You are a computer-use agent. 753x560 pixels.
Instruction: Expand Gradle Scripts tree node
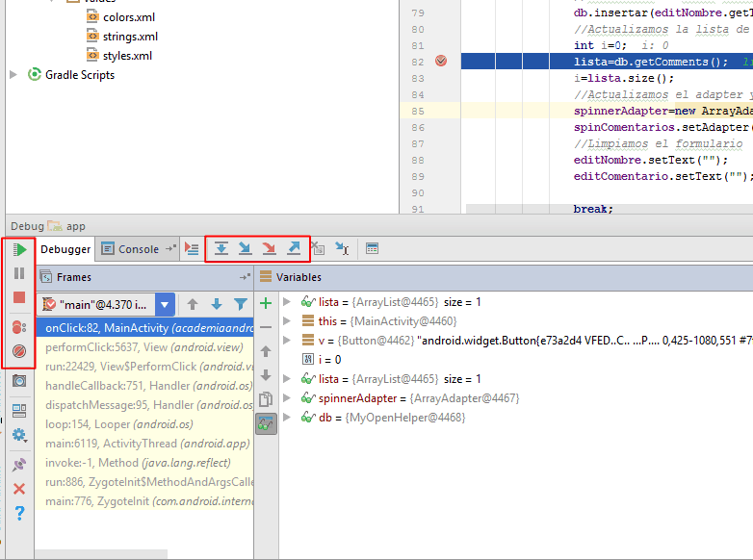pyautogui.click(x=13, y=75)
